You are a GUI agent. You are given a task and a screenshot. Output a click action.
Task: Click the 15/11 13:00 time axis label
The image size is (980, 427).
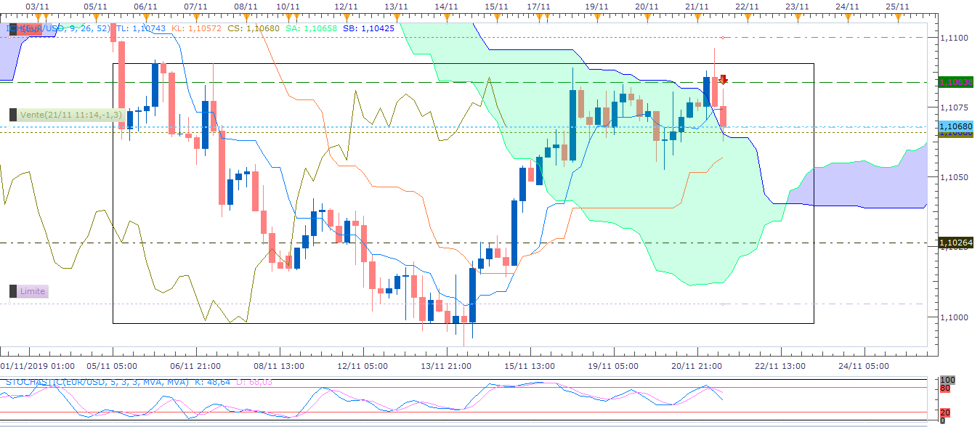[529, 366]
